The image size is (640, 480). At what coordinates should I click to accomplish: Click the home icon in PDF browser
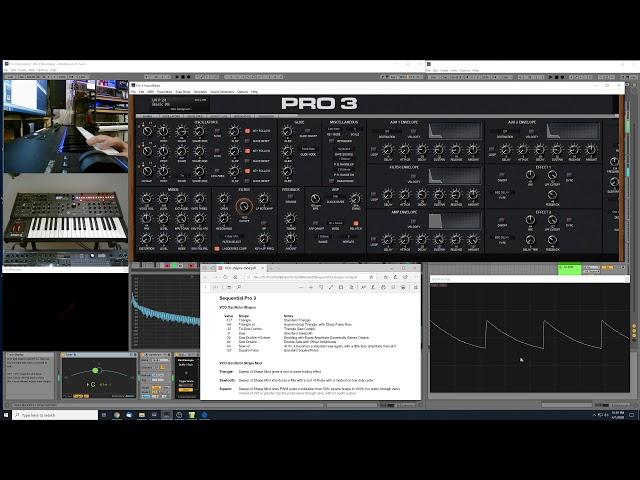point(235,277)
